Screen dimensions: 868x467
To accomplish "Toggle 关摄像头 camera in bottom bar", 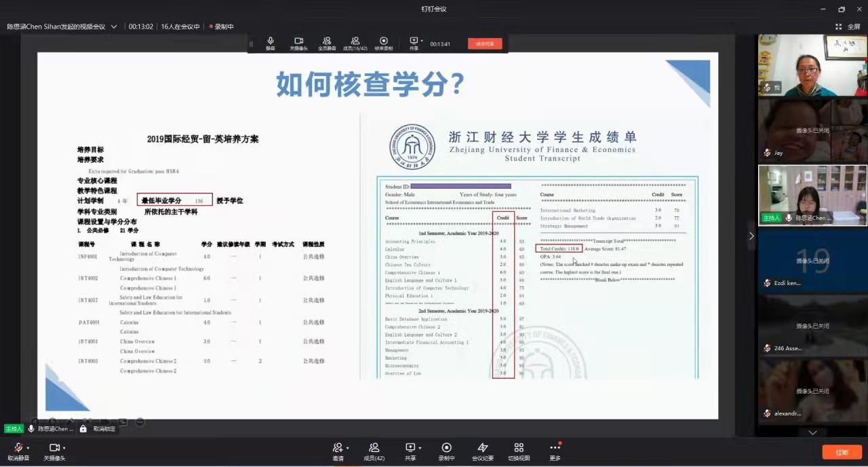I will click(54, 448).
